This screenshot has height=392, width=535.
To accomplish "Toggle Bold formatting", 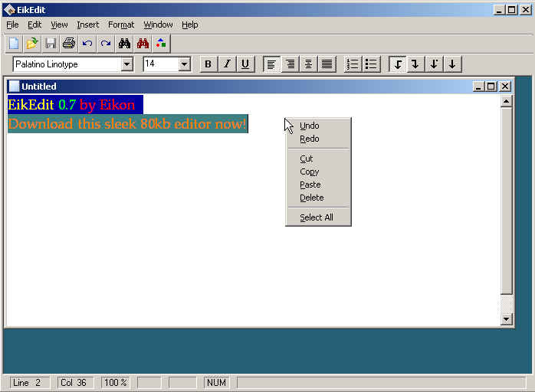I will (208, 64).
